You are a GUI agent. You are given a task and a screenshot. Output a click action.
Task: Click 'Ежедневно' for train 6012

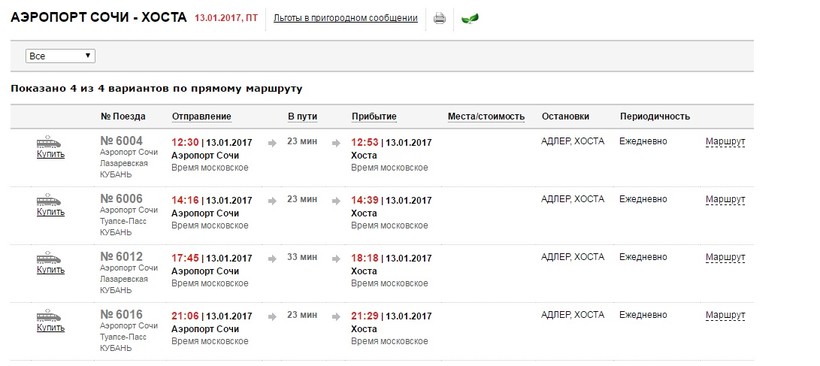pyautogui.click(x=643, y=257)
